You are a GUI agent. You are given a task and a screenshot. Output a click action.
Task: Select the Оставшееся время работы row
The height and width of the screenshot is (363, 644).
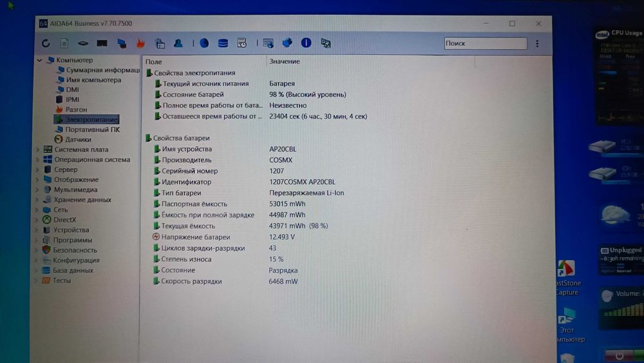tap(261, 116)
